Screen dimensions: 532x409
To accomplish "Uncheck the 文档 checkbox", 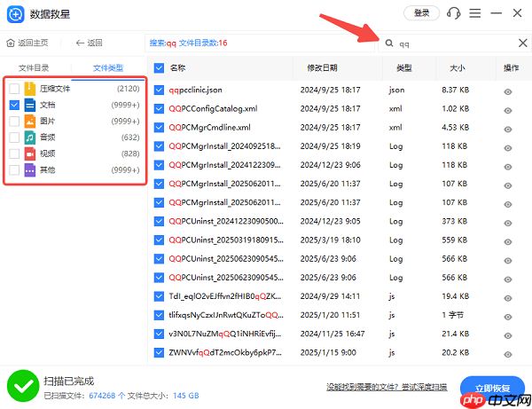I will click(x=14, y=105).
